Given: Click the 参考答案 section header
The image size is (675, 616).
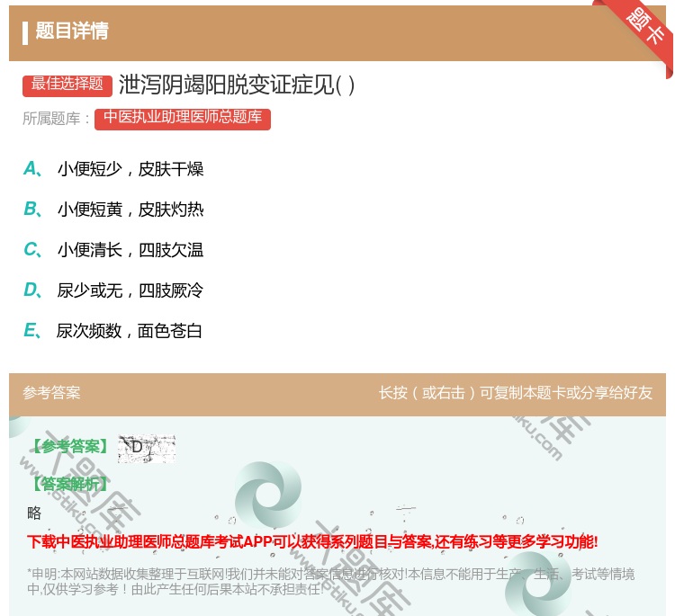Looking at the screenshot, I should [51, 393].
